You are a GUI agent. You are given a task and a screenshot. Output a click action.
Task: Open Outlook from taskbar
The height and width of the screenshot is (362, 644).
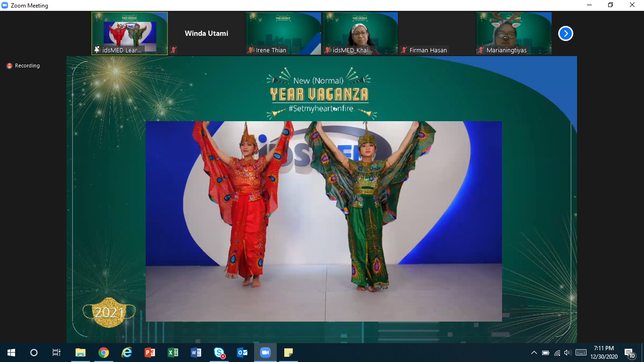pyautogui.click(x=242, y=353)
